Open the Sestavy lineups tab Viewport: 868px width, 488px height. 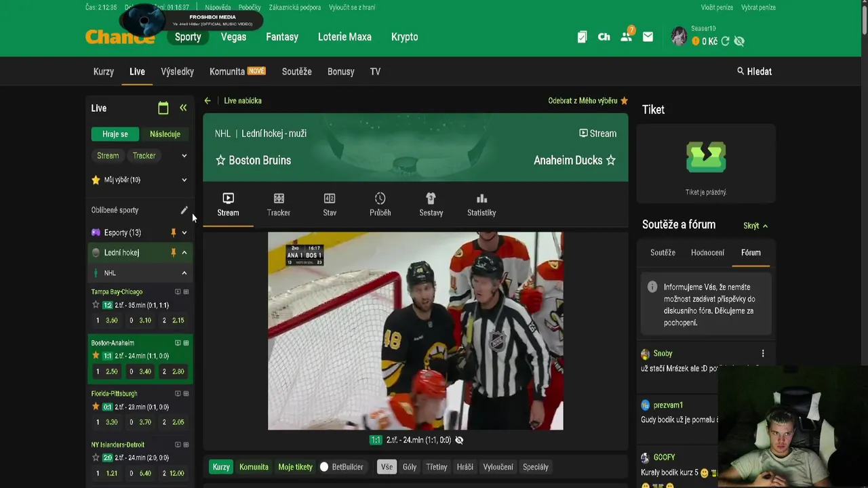431,205
